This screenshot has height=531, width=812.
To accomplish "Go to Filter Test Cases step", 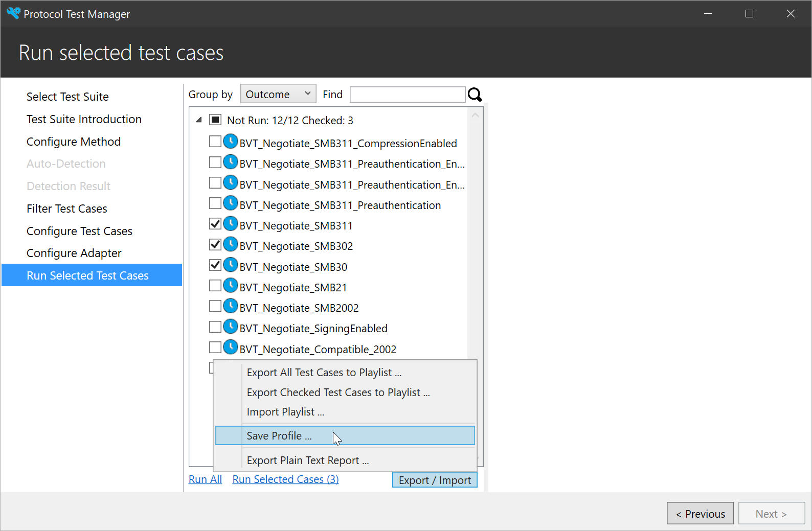I will point(67,209).
